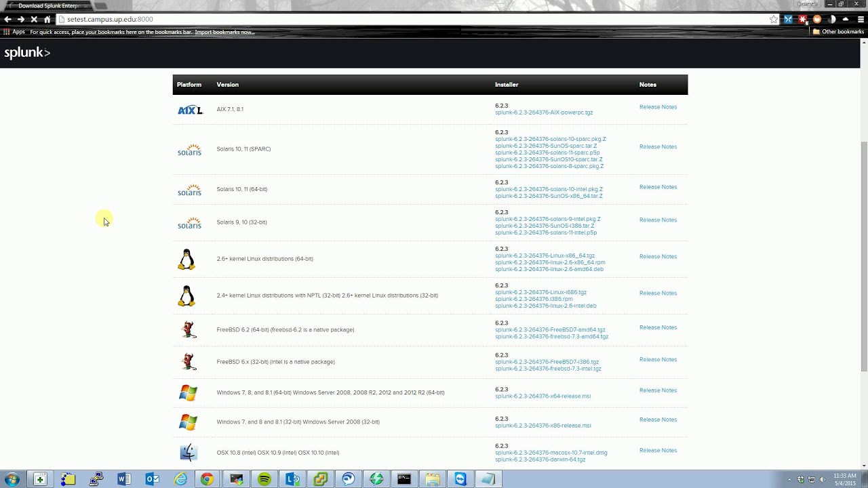The width and height of the screenshot is (868, 488).
Task: Click the Splunk logo in the header
Action: (x=27, y=53)
